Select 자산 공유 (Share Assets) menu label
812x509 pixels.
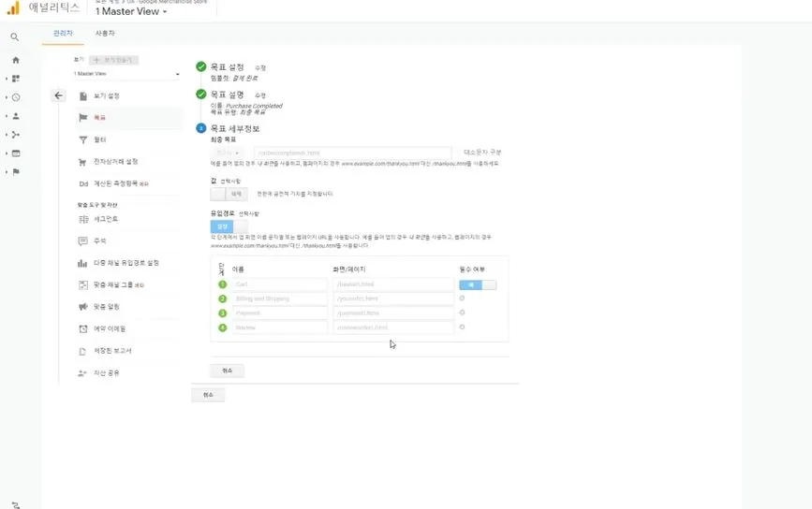coord(106,373)
